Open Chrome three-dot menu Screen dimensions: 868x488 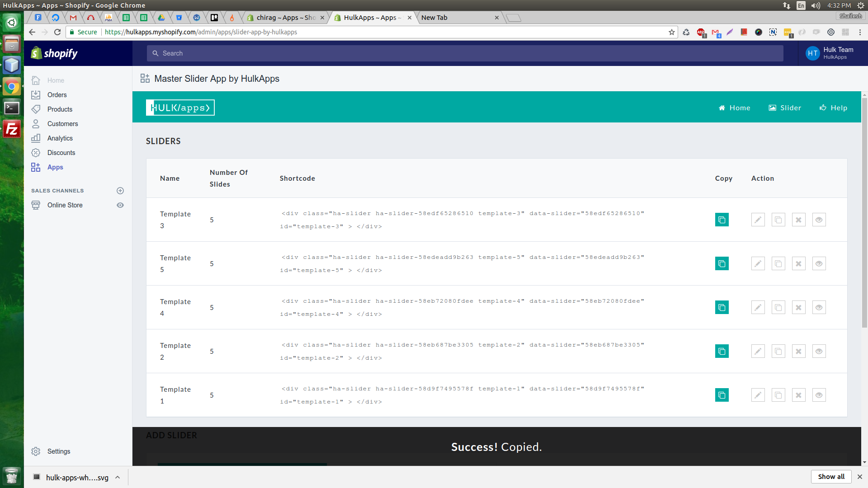860,32
